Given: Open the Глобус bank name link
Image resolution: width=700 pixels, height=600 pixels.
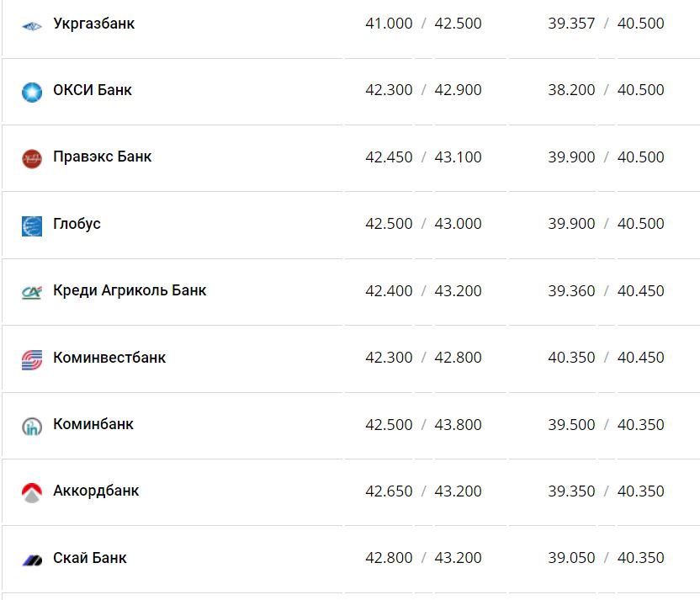Looking at the screenshot, I should click(77, 224).
